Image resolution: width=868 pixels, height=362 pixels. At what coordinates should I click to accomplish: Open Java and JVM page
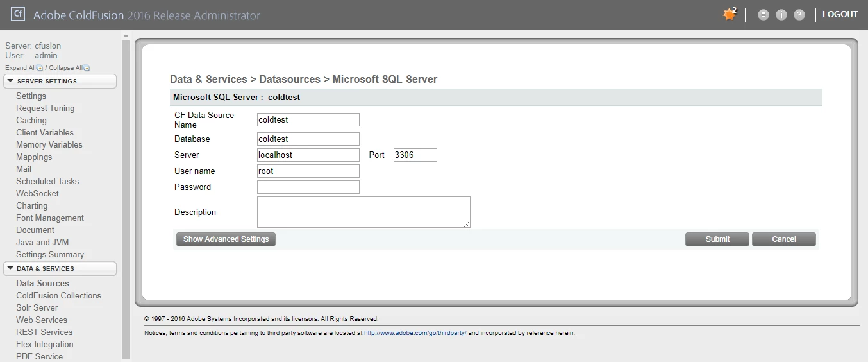42,242
